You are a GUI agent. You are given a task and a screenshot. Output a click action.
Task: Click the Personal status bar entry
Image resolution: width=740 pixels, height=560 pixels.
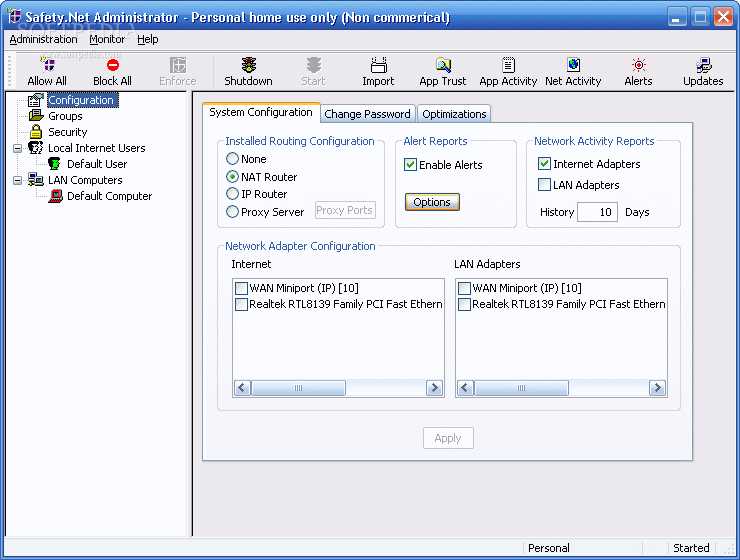(549, 548)
